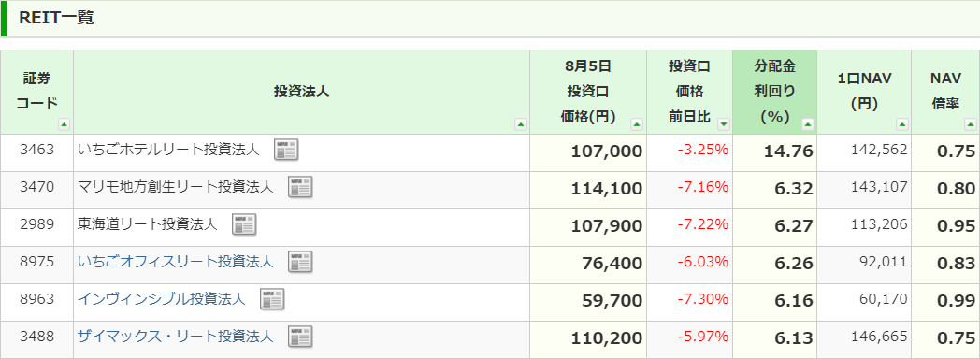Viewport: 980px width, 359px height.
Task: Open ザイマックス・リート投資法人 link
Action: click(176, 337)
